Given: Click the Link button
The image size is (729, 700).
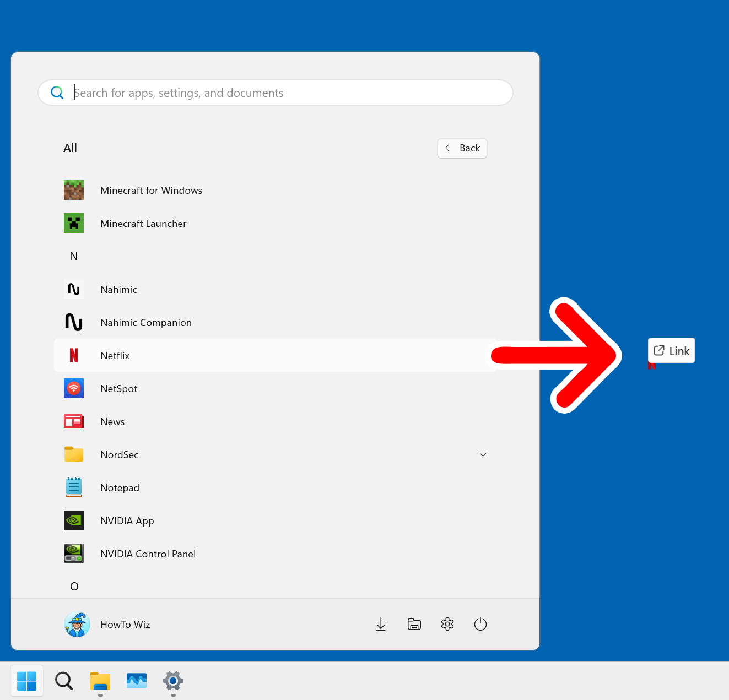Looking at the screenshot, I should [671, 350].
